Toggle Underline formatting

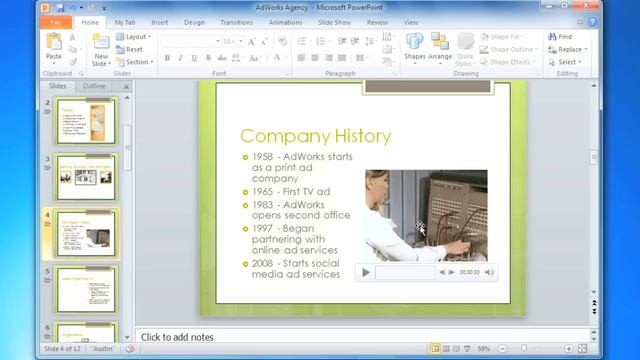pos(194,58)
